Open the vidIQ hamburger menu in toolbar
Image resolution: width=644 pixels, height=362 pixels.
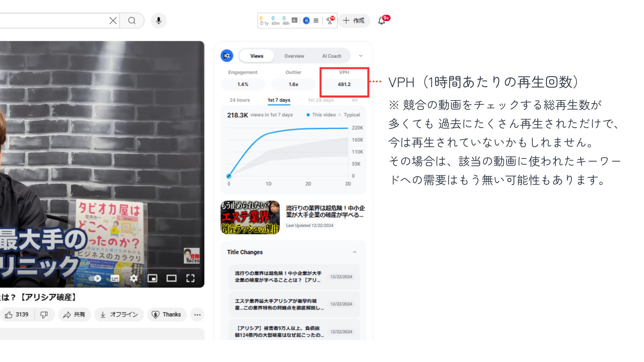coord(316,21)
